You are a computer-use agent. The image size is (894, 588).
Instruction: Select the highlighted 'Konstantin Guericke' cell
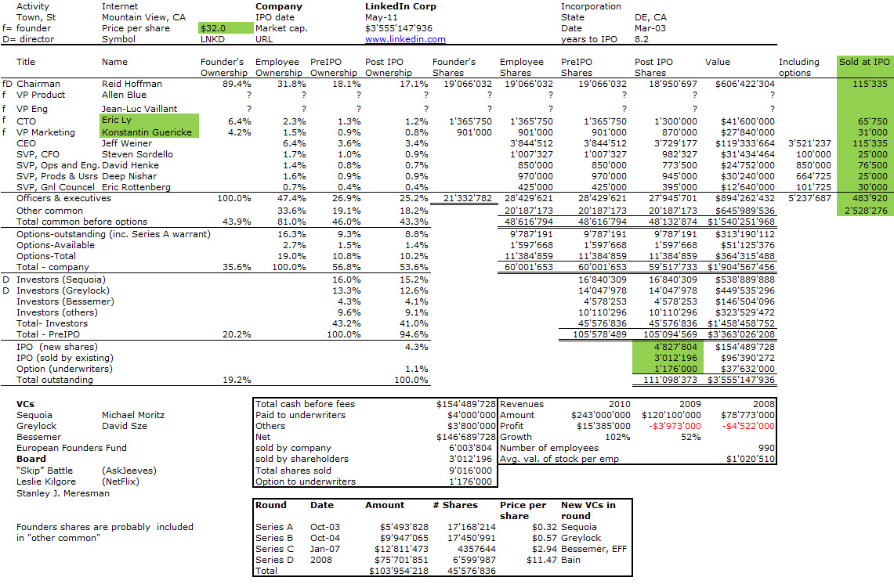[150, 132]
